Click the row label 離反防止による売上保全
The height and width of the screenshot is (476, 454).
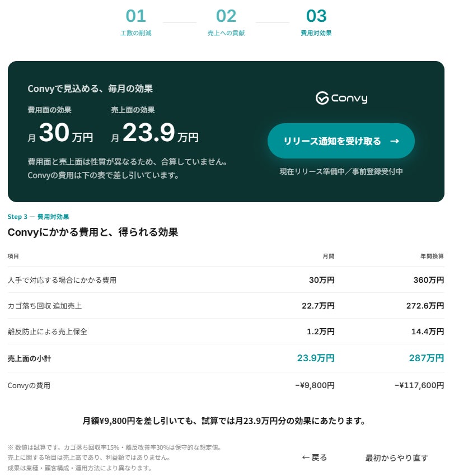click(48, 332)
